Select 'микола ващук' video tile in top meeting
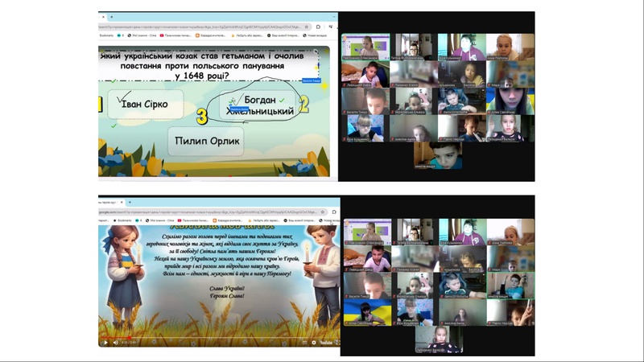The height and width of the screenshot is (362, 644). [438, 155]
